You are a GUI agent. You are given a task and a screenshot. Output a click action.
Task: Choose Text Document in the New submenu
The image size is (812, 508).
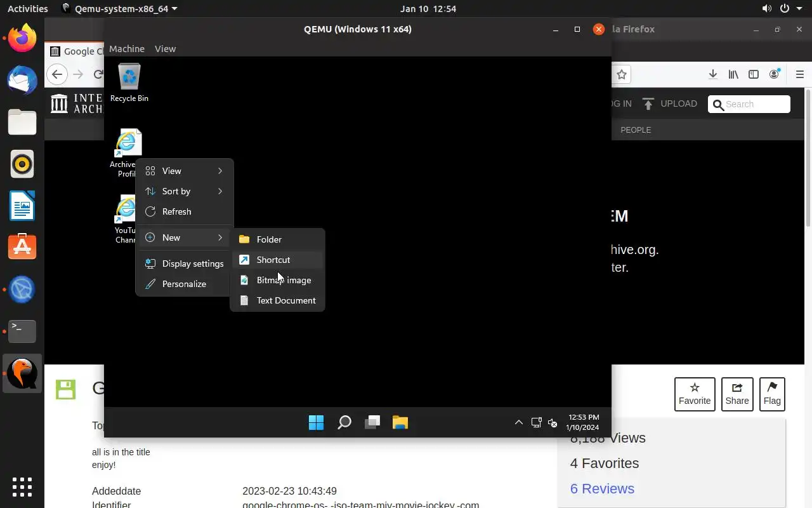[x=278, y=300]
